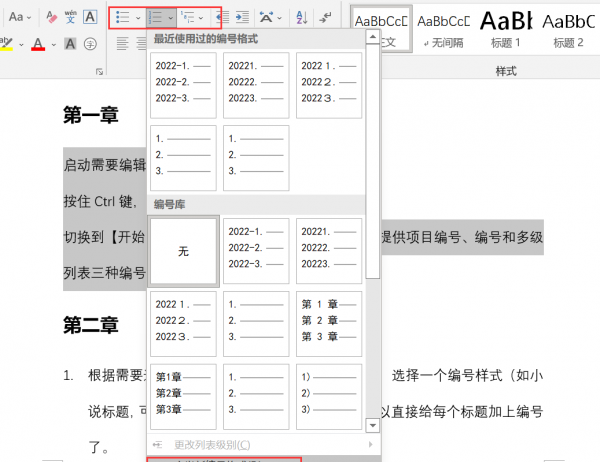Click the text 以直接给每个标题加上编号

[462, 412]
